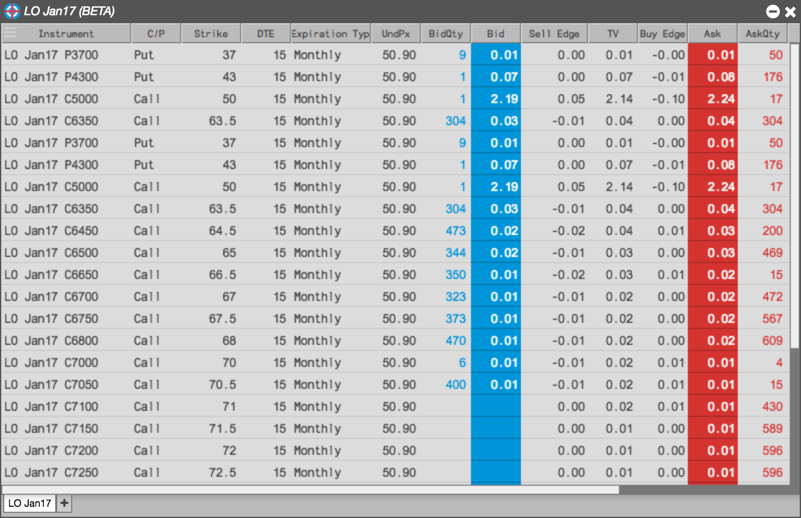Click Ask 0.01 for LO Jan17 C7250
Viewport: 801px width, 518px height.
[x=713, y=473]
